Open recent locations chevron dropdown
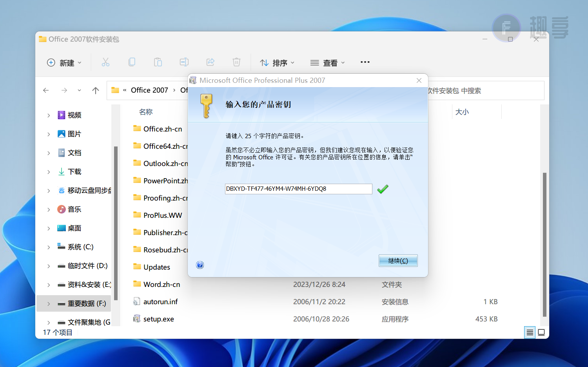Viewport: 588px width, 367px height. [79, 90]
